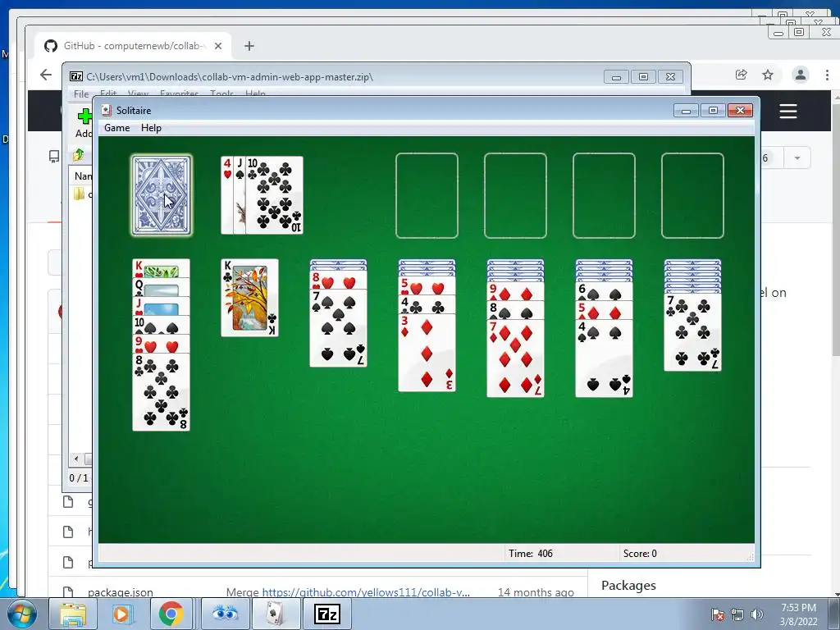
Task: Close the GitHub tab in Chrome
Action: tap(218, 46)
